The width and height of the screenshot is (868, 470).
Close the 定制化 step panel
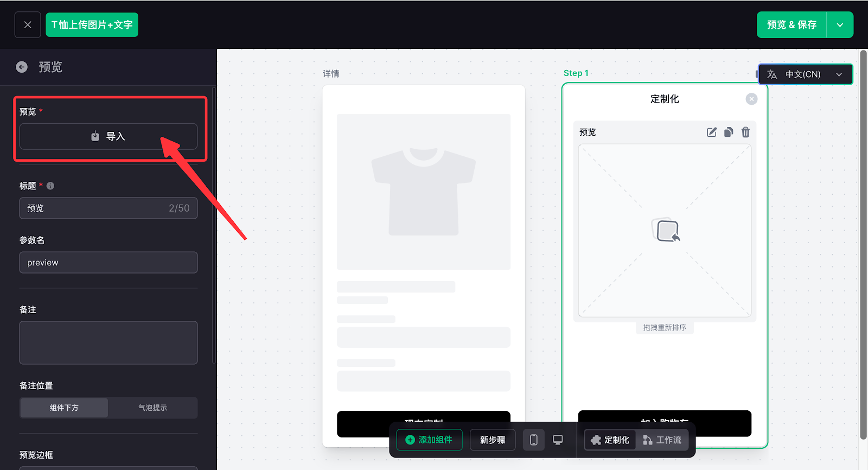coord(751,99)
